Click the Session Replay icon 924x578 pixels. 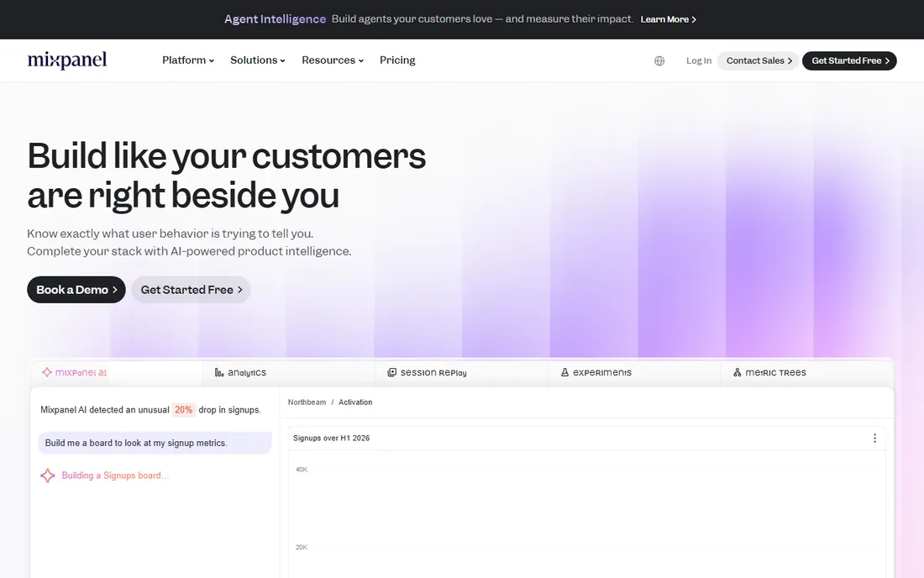tap(392, 372)
